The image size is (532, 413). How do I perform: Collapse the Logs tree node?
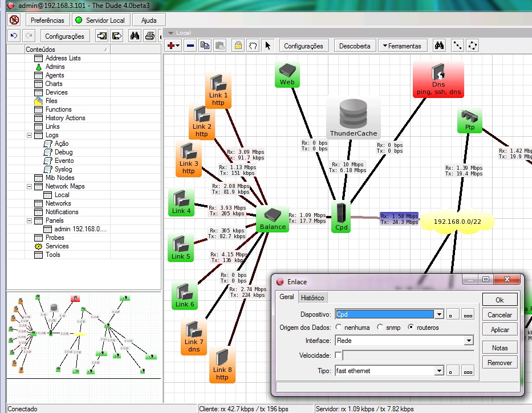pyautogui.click(x=30, y=135)
